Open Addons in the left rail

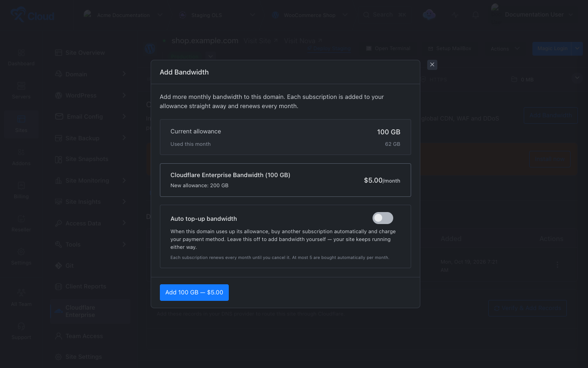click(x=21, y=157)
